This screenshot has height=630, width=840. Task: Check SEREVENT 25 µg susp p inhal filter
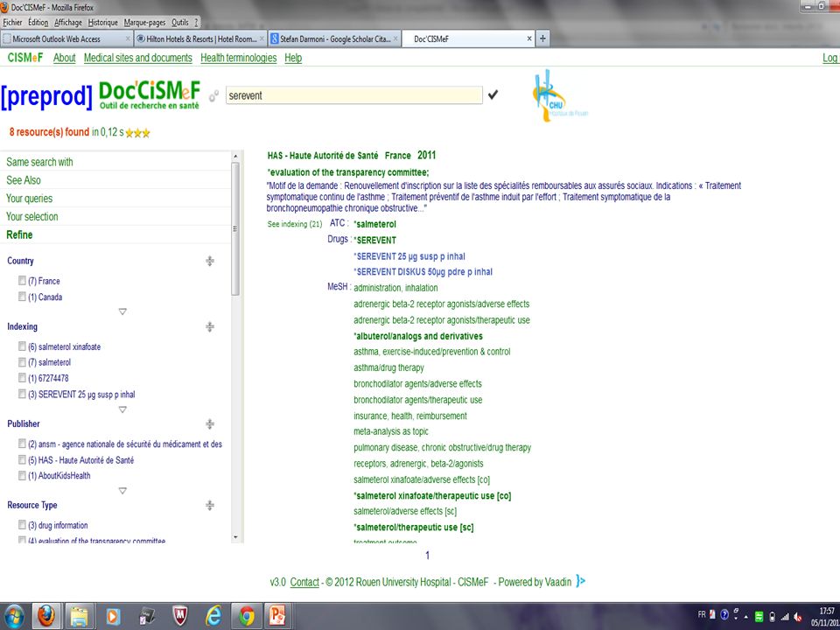[x=22, y=394]
